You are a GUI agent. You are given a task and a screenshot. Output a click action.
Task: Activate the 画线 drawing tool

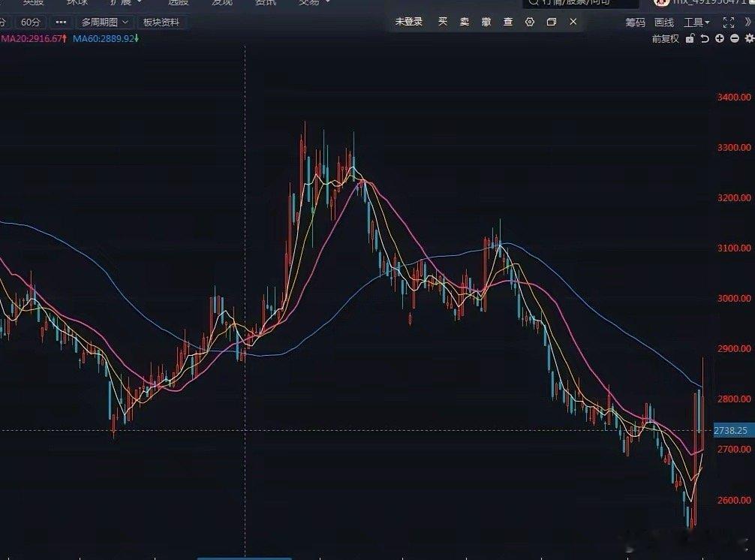(x=664, y=23)
